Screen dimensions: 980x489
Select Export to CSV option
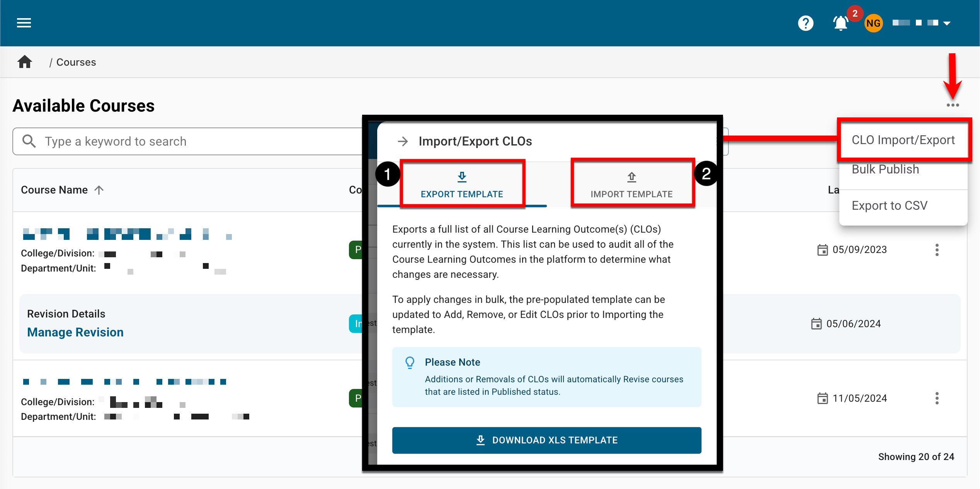pos(890,205)
